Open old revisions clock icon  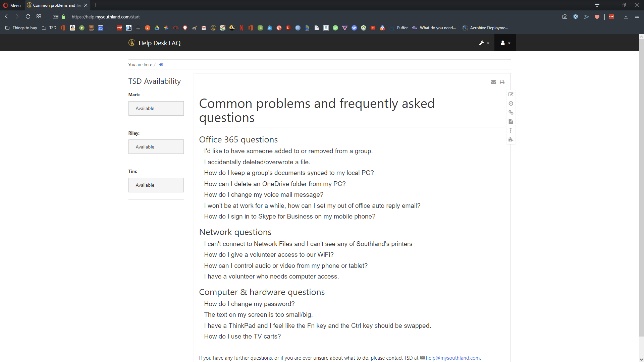511,104
